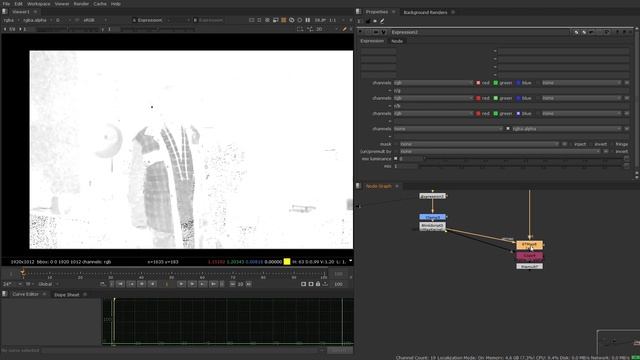Screen dimensions: 640x360
Task: Open the Workspace menu
Action: 38,4
